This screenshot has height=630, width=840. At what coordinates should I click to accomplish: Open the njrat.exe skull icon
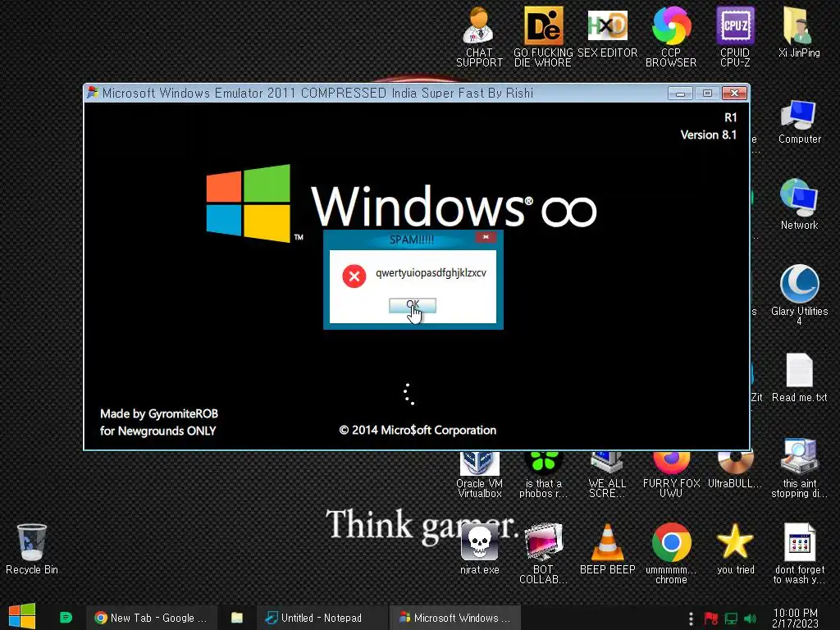[479, 550]
